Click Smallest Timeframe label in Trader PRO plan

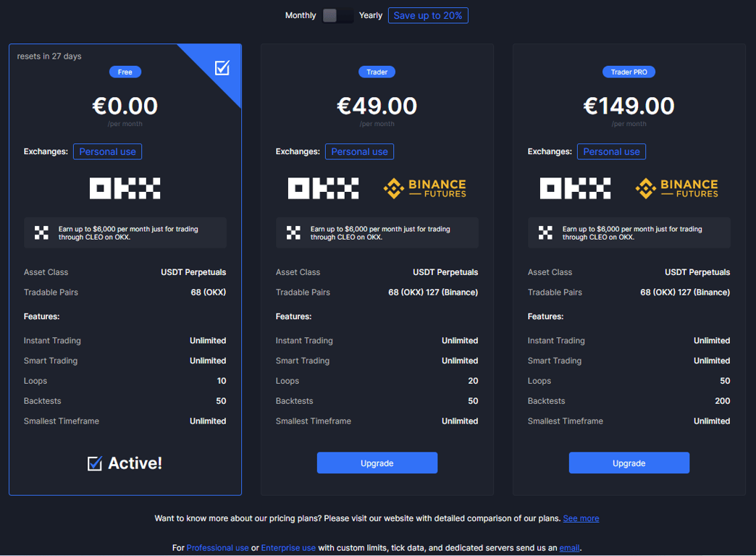(565, 421)
